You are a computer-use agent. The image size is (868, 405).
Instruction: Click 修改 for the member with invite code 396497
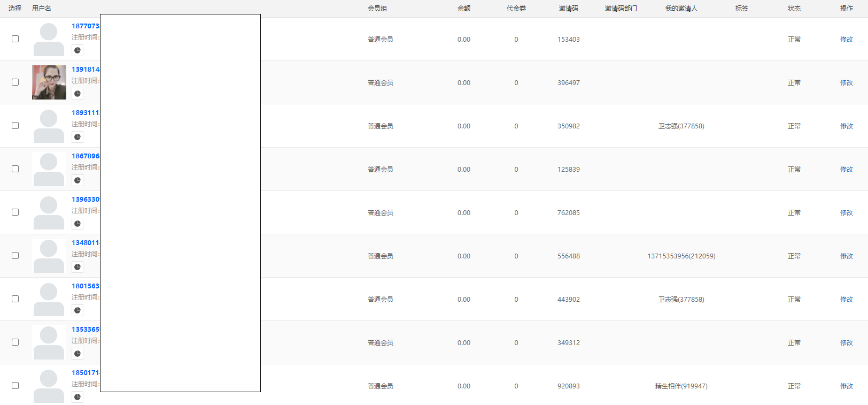(847, 83)
